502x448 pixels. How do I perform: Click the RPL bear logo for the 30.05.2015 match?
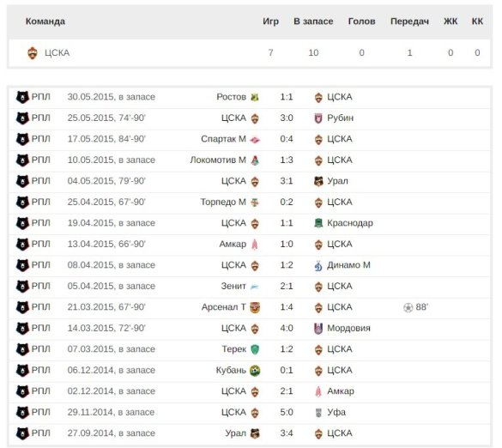22,97
